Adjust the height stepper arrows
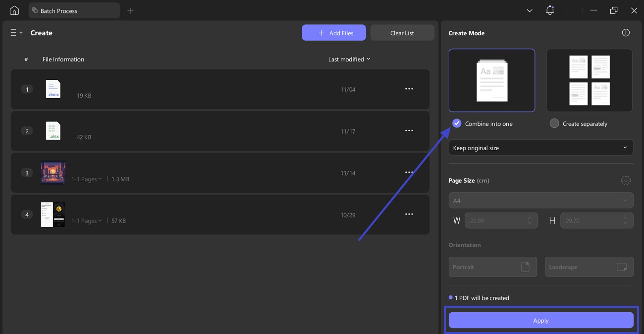The image size is (644, 334). (x=625, y=221)
